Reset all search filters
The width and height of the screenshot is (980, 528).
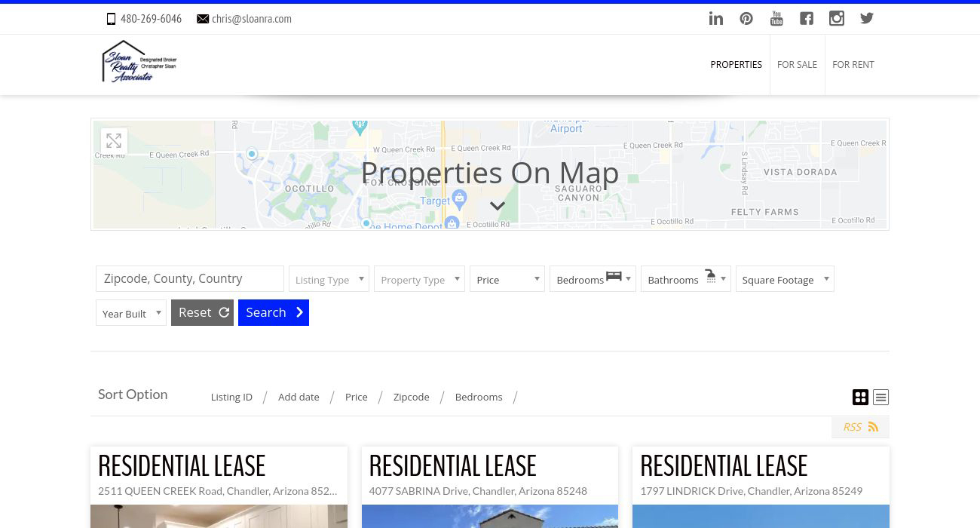(x=202, y=312)
